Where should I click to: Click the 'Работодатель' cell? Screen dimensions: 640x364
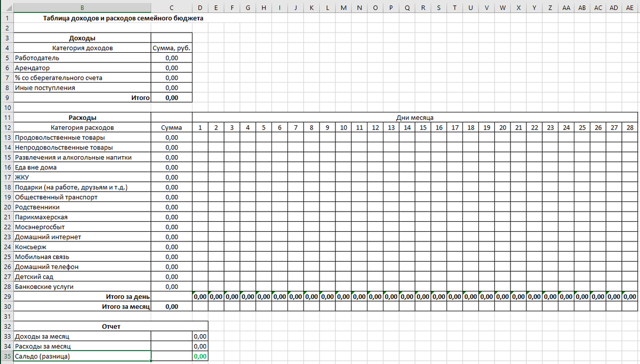pyautogui.click(x=82, y=58)
